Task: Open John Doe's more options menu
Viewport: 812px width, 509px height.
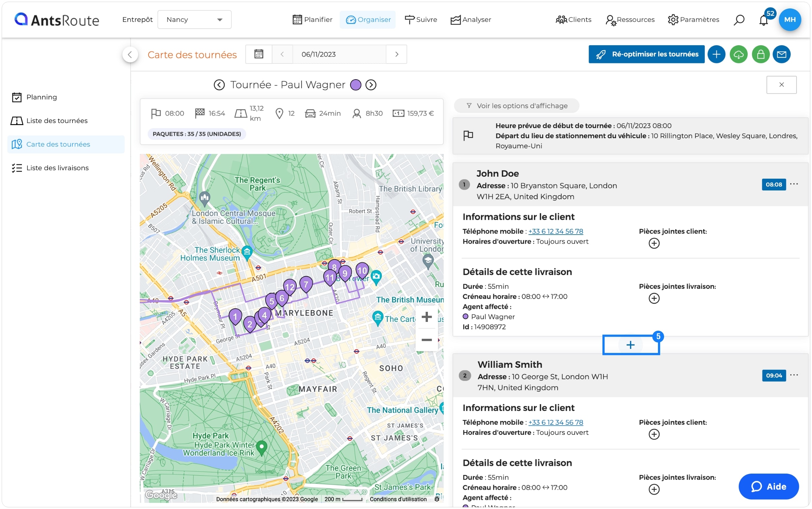Action: (793, 184)
